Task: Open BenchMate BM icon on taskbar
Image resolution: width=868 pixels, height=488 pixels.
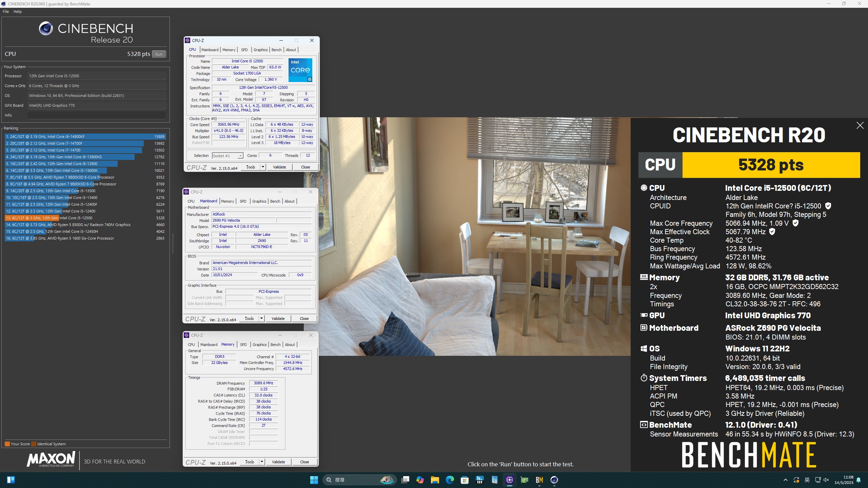Action: (x=539, y=480)
